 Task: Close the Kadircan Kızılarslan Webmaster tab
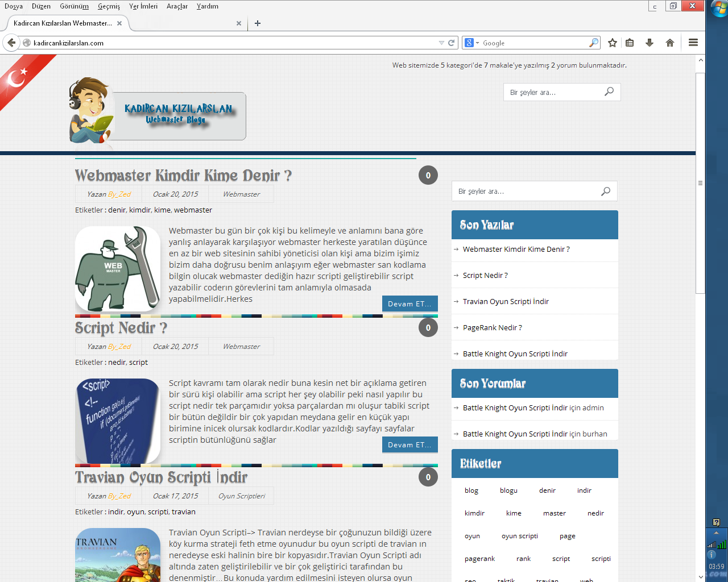[119, 23]
